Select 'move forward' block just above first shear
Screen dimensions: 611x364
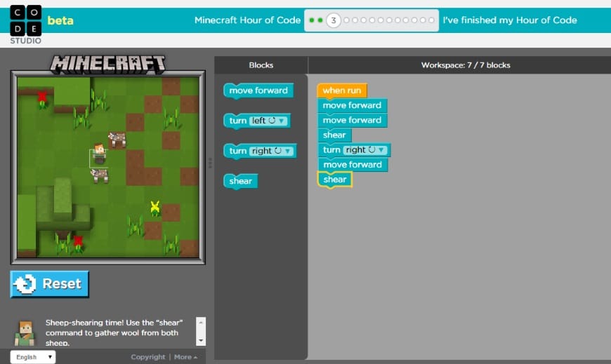coord(352,120)
